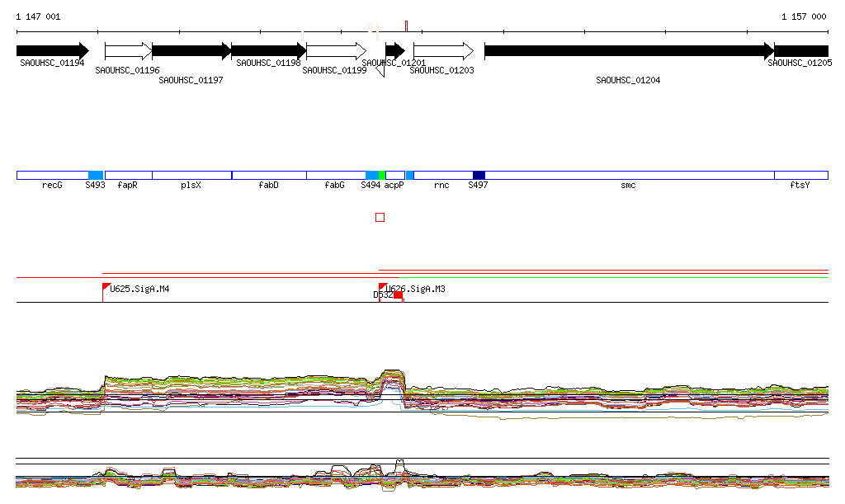Select the white SAOUHSC_01199 gene arrow
This screenshot has height=504, width=845.
336,51
